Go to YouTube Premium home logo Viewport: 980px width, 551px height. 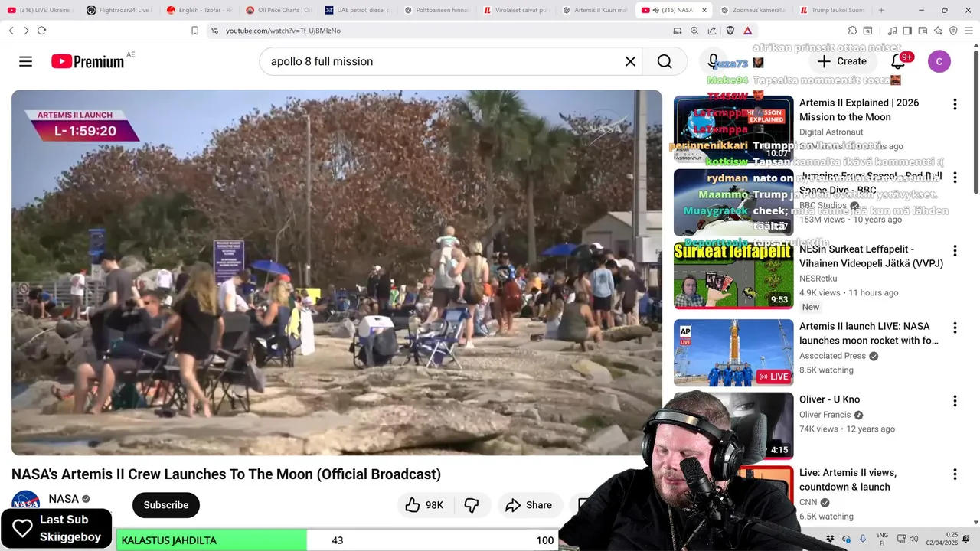click(x=87, y=61)
